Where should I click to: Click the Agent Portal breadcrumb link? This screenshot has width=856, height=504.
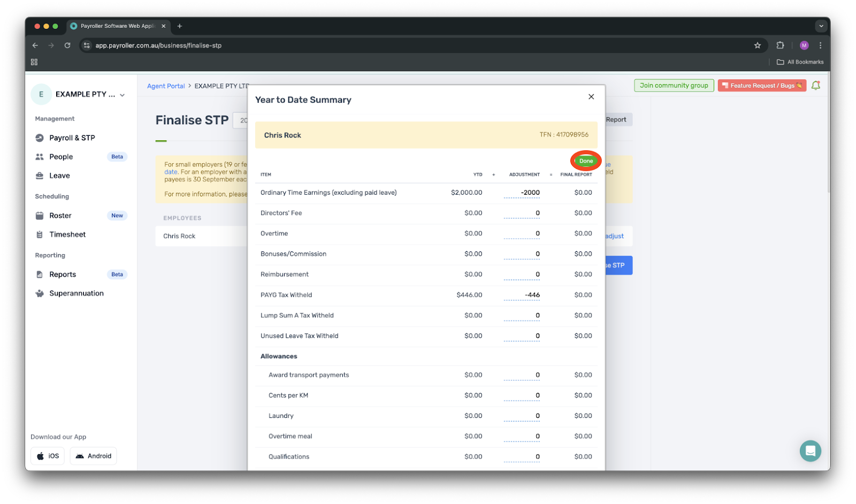pyautogui.click(x=166, y=86)
